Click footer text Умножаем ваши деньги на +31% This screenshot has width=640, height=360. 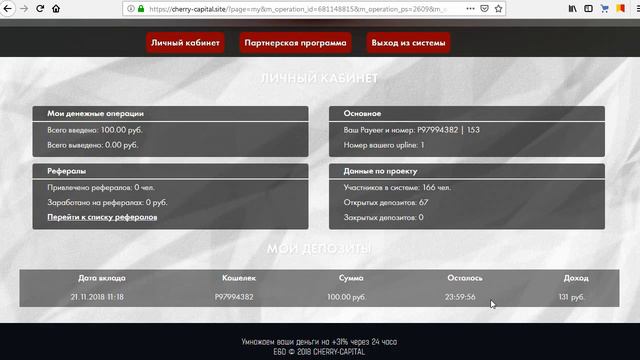click(x=319, y=342)
